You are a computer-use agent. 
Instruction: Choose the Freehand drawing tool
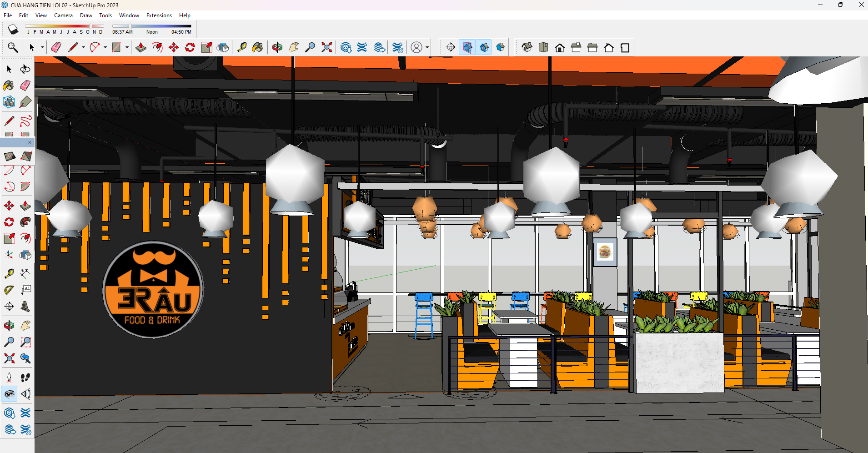tap(25, 121)
